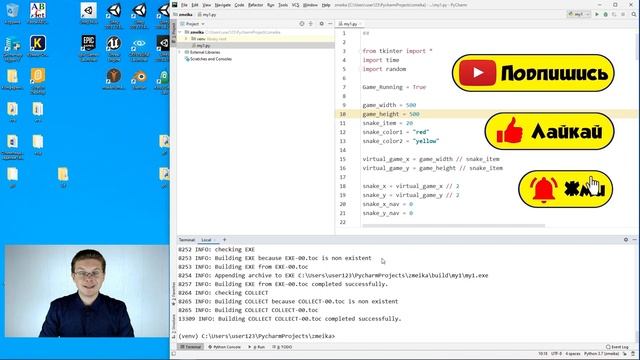
Task: Click line number 10 in the editor gutter
Action: coord(342,114)
